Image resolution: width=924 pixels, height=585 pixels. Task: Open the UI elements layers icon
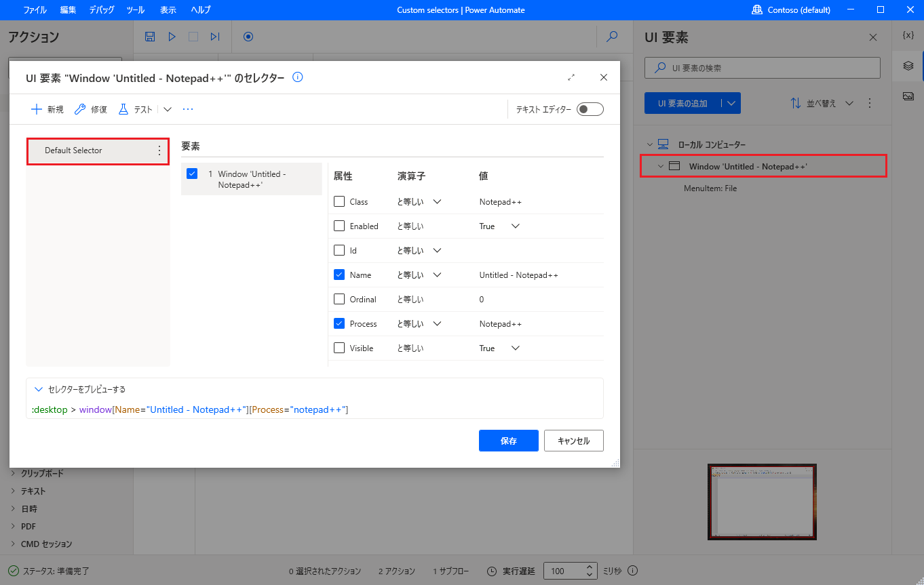coord(908,66)
